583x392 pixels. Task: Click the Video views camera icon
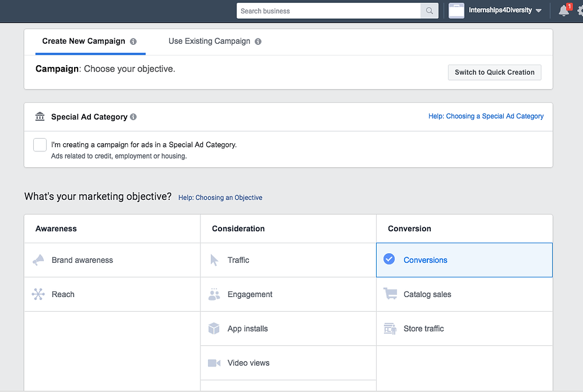214,363
